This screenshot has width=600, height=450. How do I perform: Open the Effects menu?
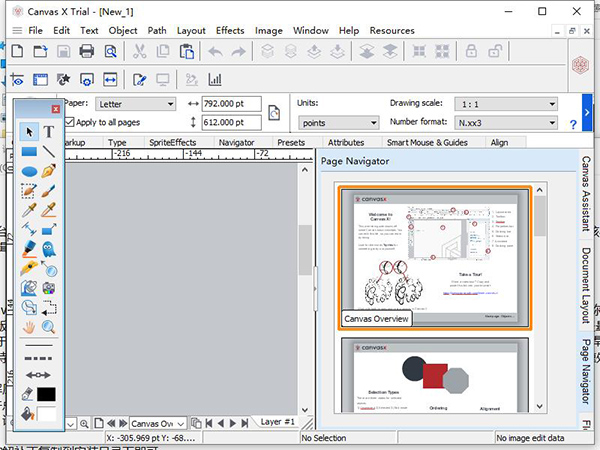(x=230, y=31)
